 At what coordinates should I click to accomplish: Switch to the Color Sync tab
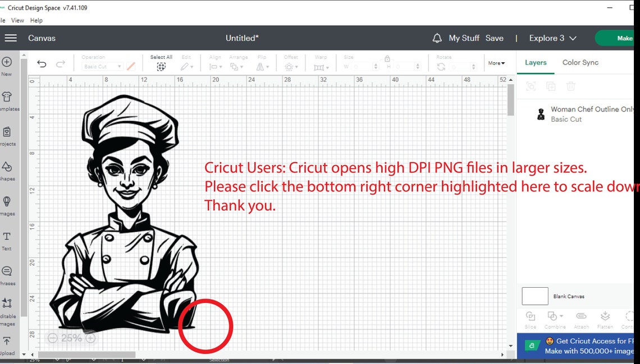pos(580,62)
